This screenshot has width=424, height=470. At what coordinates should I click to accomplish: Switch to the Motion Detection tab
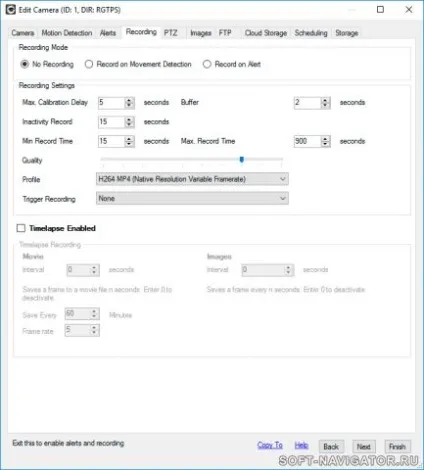67,33
